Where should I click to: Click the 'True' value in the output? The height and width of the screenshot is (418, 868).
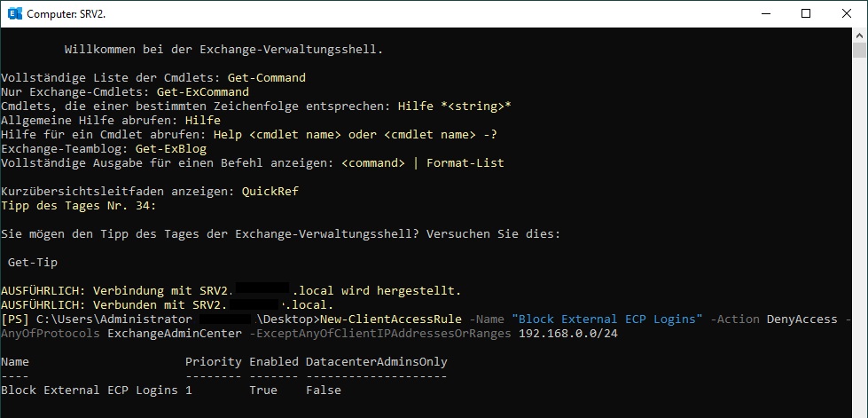point(263,390)
